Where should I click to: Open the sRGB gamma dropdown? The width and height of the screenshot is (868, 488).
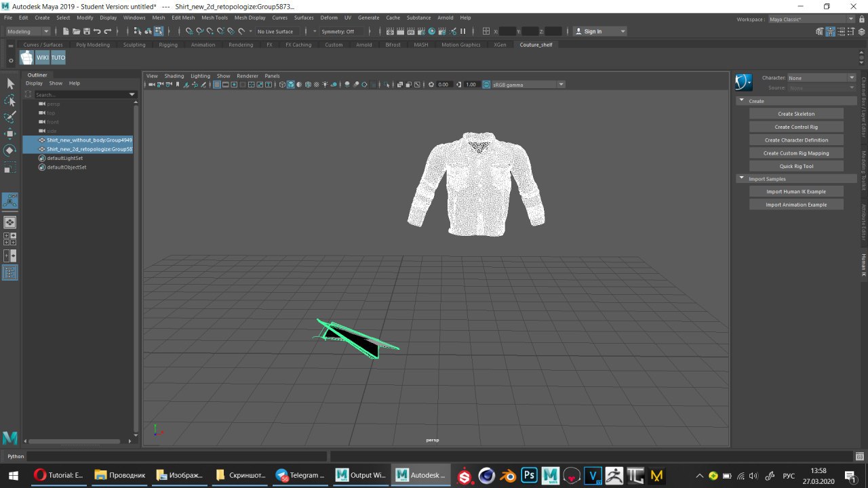(528, 85)
